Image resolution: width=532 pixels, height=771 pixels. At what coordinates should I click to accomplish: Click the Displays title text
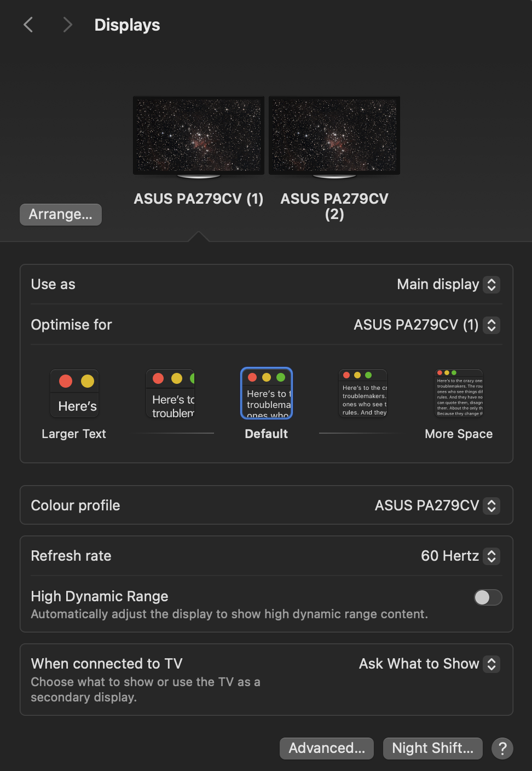(x=127, y=25)
